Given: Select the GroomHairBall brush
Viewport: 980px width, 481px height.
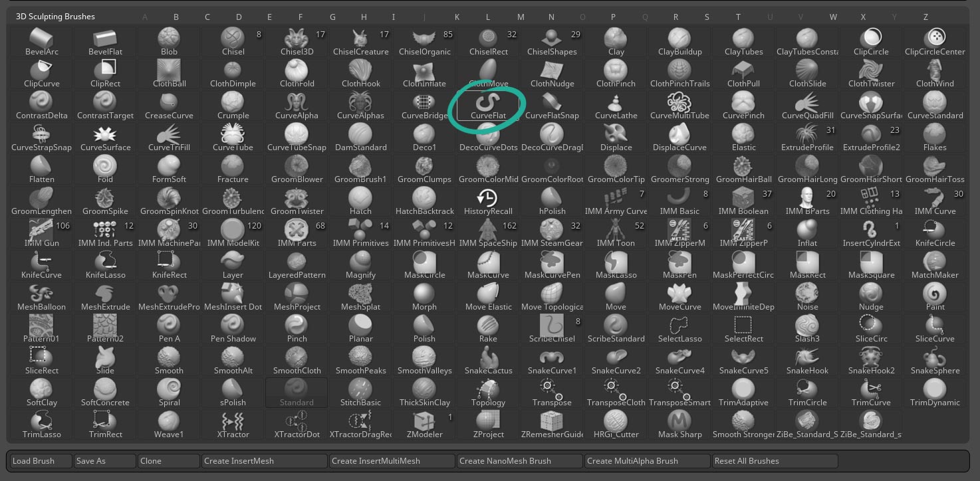Looking at the screenshot, I should point(743,169).
